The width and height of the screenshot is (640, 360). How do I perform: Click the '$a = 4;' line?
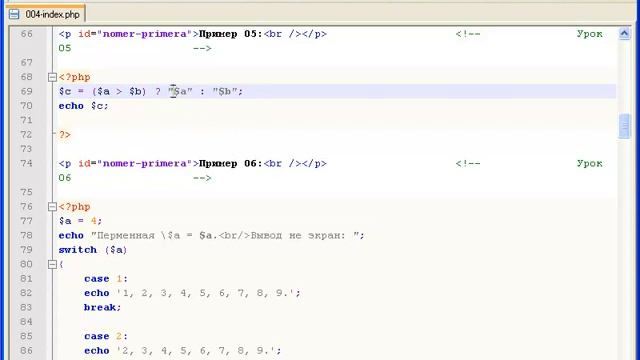point(80,221)
